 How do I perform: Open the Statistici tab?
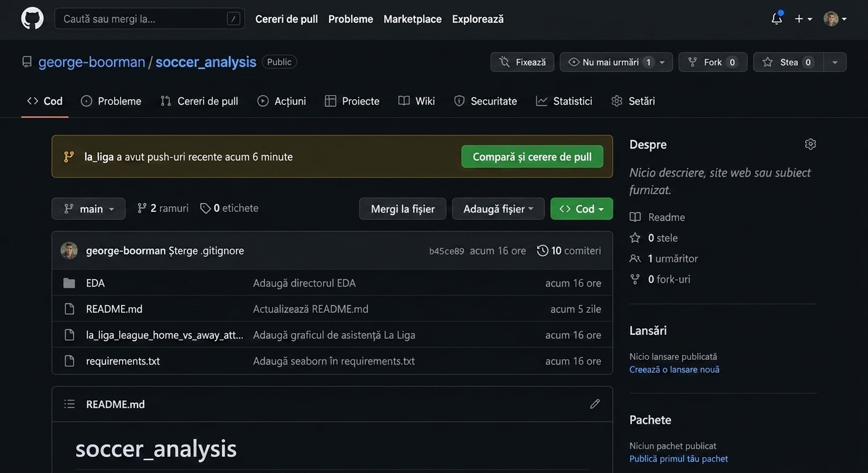click(x=564, y=101)
